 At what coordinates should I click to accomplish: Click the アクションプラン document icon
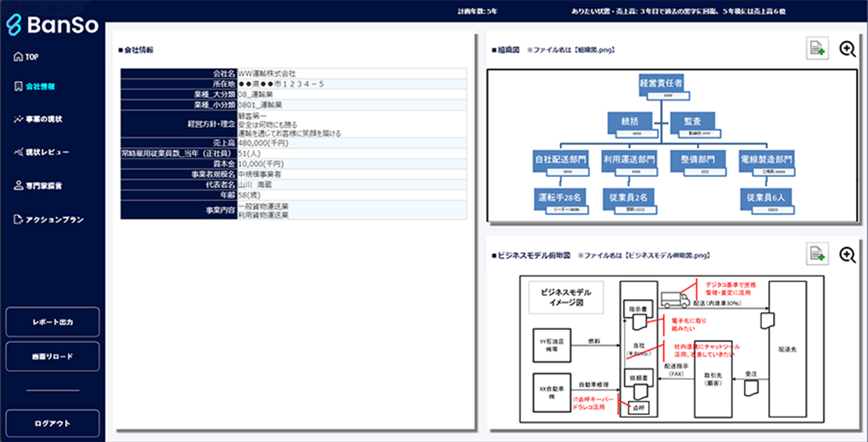click(x=18, y=220)
